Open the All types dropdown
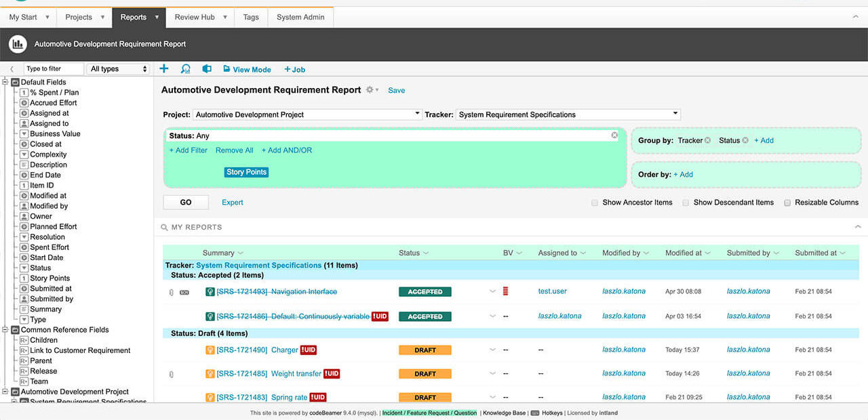This screenshot has height=420, width=868. (119, 69)
